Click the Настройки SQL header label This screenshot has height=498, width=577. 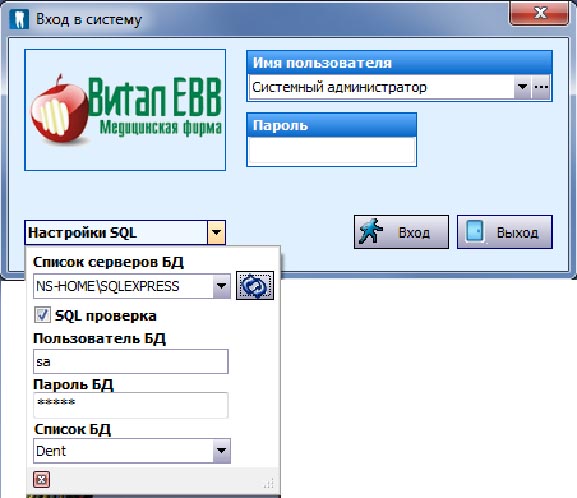pyautogui.click(x=82, y=233)
